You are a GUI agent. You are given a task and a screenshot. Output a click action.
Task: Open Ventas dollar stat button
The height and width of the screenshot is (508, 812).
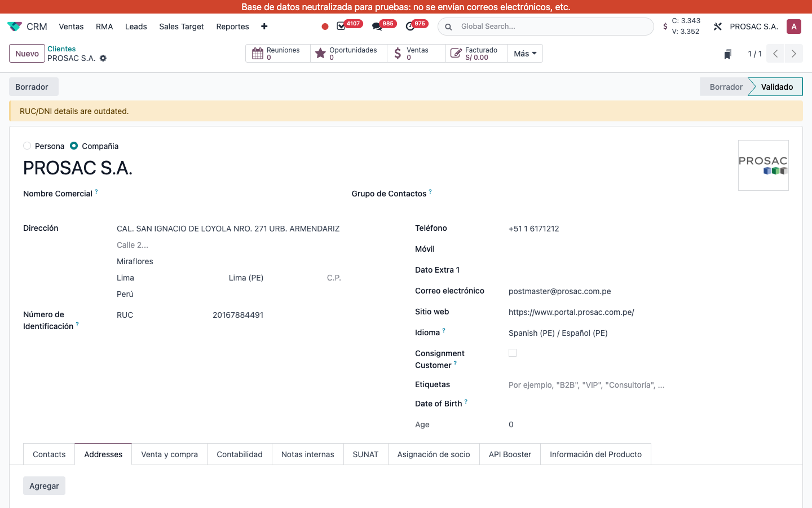coord(416,54)
